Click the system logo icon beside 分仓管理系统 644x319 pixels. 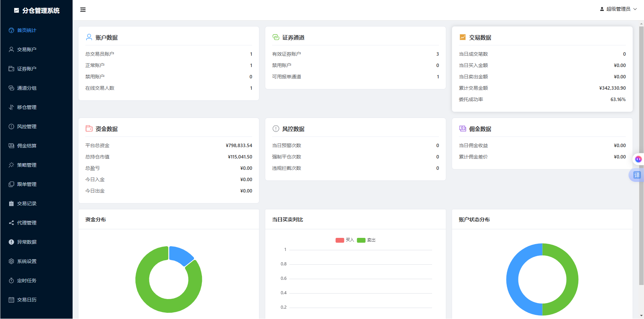point(17,10)
